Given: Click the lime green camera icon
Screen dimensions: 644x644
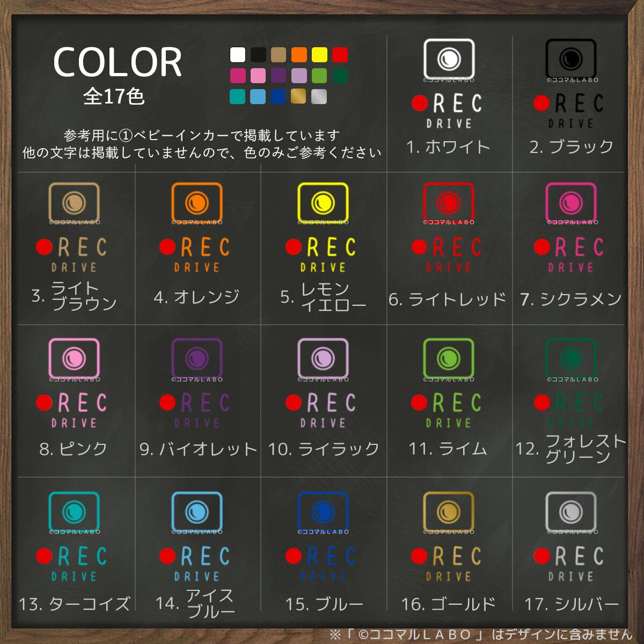Looking at the screenshot, I should tap(449, 358).
